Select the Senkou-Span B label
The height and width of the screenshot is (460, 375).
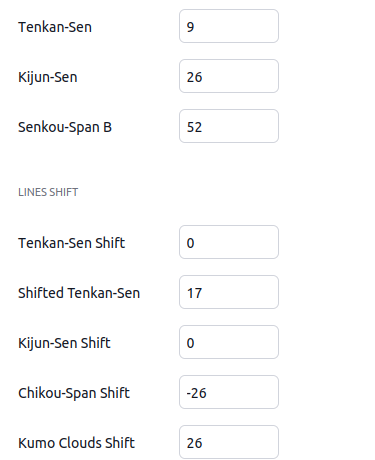click(65, 127)
